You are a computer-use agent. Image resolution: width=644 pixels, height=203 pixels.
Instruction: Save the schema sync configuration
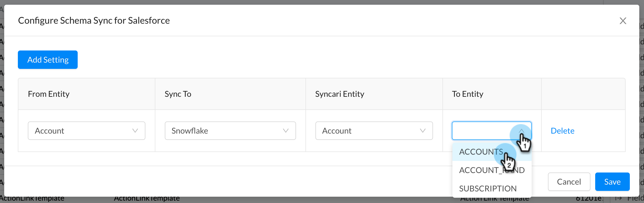(612, 181)
